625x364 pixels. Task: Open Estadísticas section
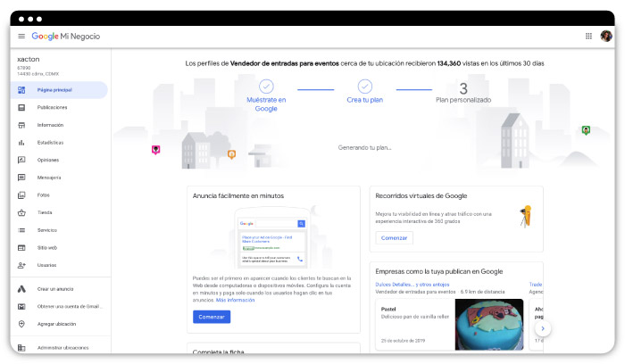(50, 143)
